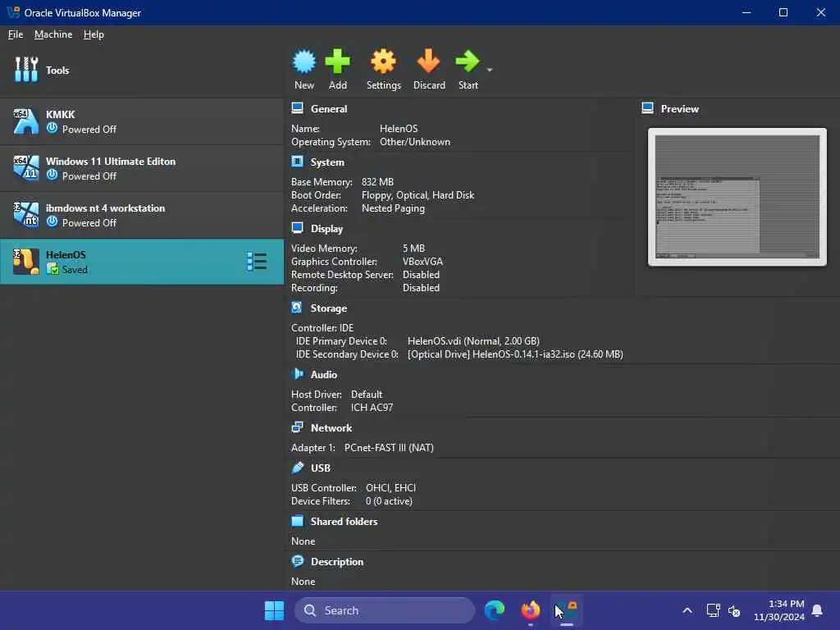Open Firefox from the taskbar
The image size is (840, 630).
click(531, 610)
